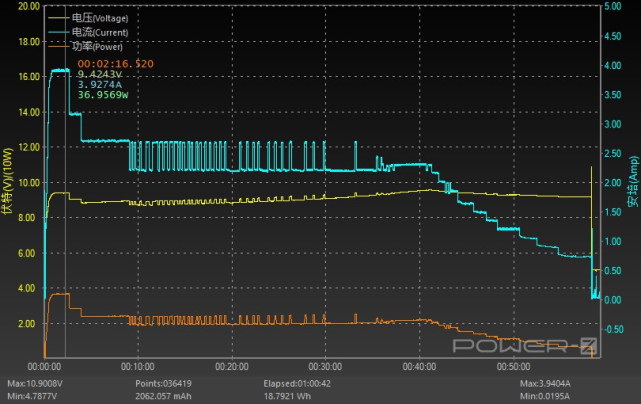This screenshot has width=641, height=404.
Task: Click the 10.00 voltage axis label
Action: (29, 182)
